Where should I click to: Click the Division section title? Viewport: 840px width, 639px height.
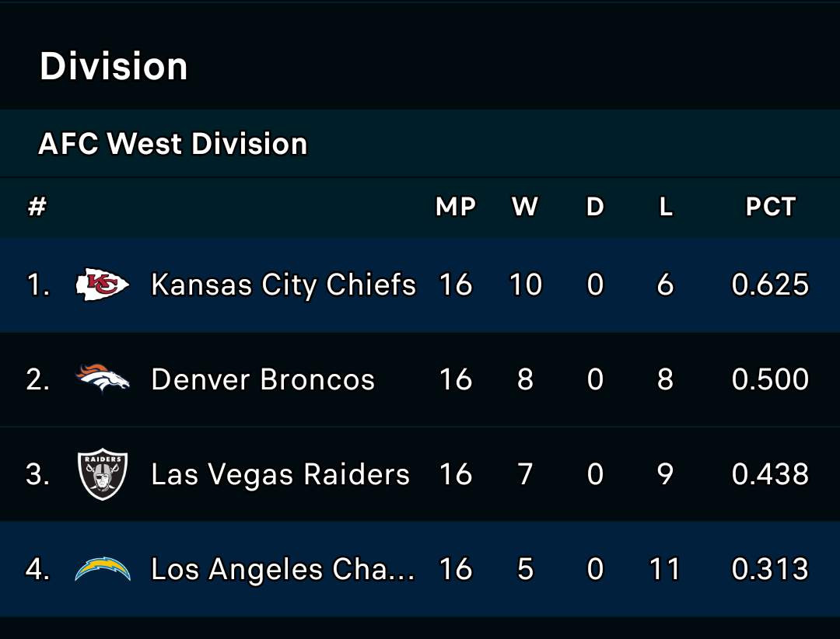[114, 67]
